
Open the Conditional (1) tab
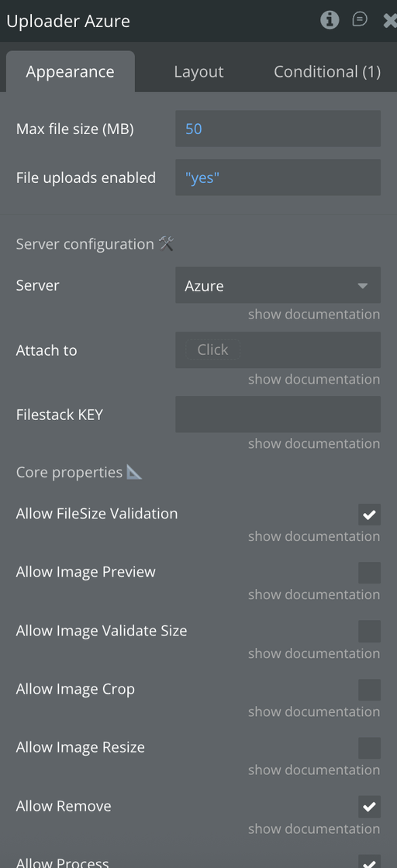click(x=327, y=72)
